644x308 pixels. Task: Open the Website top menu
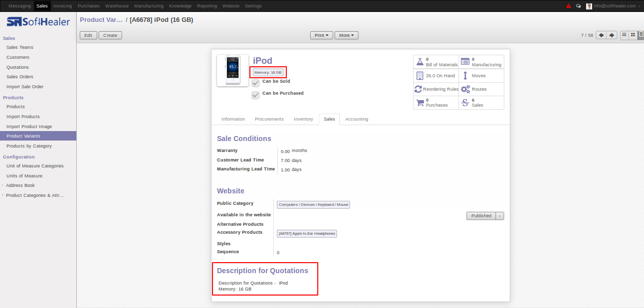[x=230, y=6]
